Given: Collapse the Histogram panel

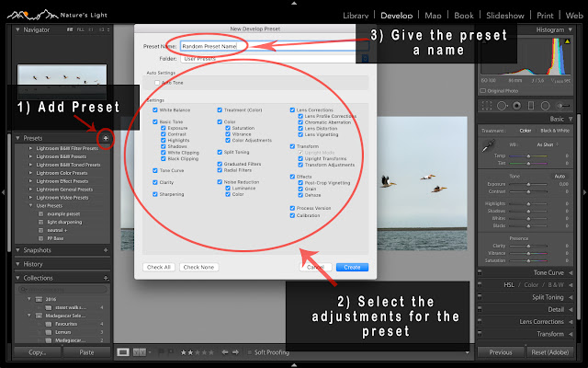Looking at the screenshot, I should click(571, 29).
